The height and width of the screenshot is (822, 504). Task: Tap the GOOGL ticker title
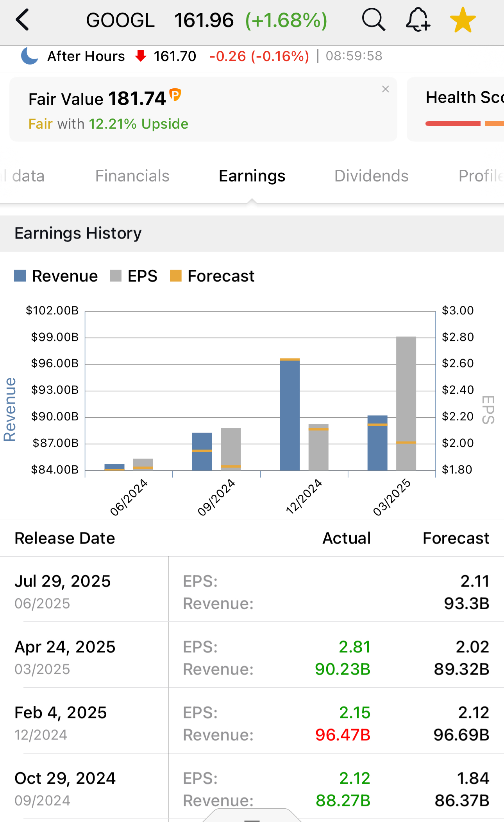click(x=120, y=20)
